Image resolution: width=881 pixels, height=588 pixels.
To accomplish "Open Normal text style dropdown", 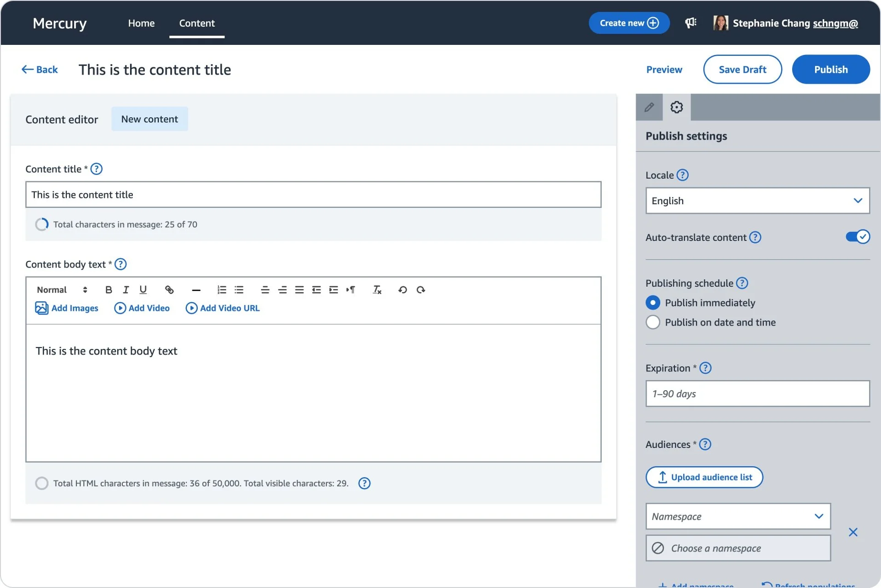I will 62,290.
